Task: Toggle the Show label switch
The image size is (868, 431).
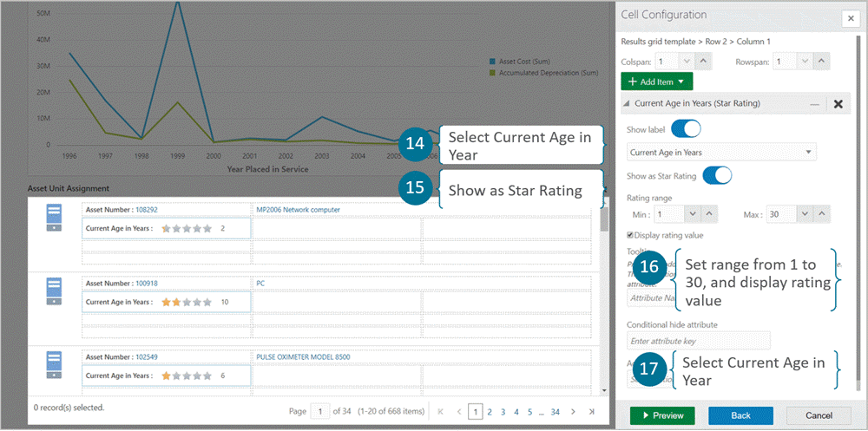Action: (x=686, y=129)
